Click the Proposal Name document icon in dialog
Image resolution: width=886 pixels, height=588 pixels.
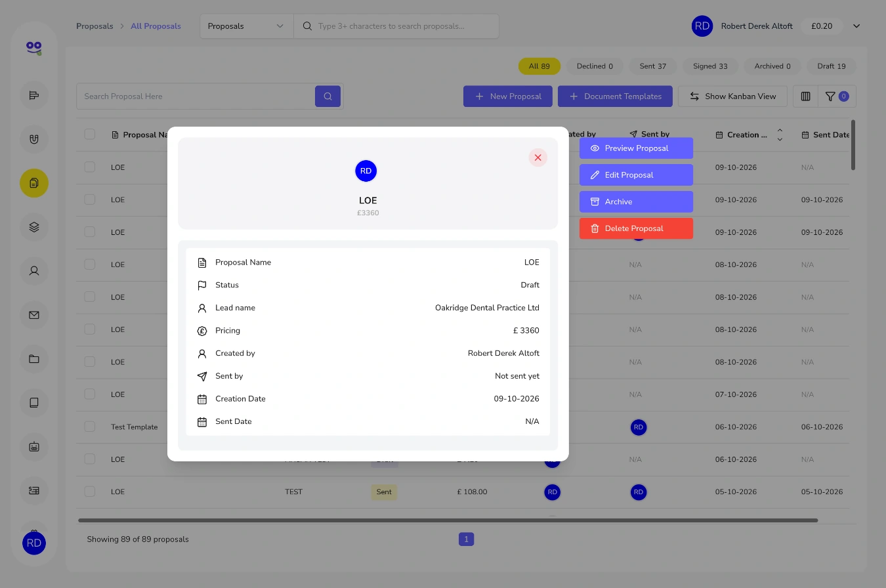202,262
